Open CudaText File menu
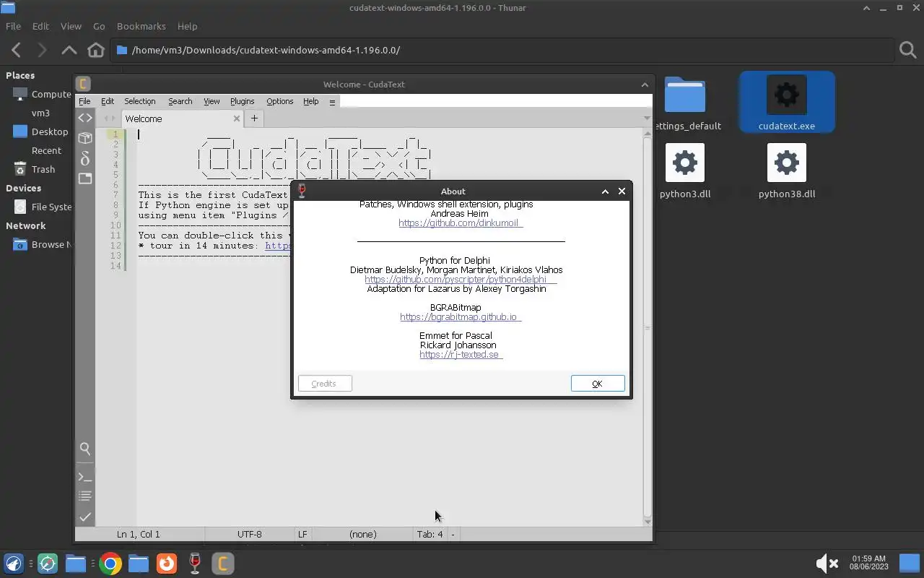The height and width of the screenshot is (578, 924). tap(84, 101)
